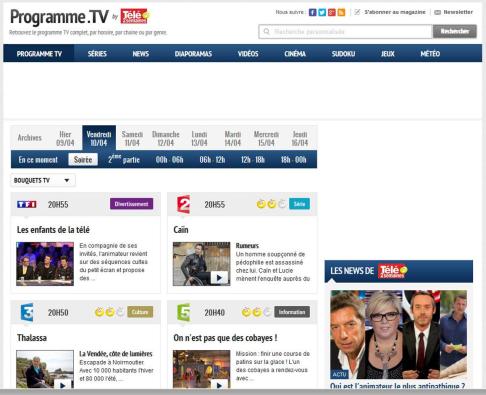
Task: Open the News menu item
Action: pos(141,54)
